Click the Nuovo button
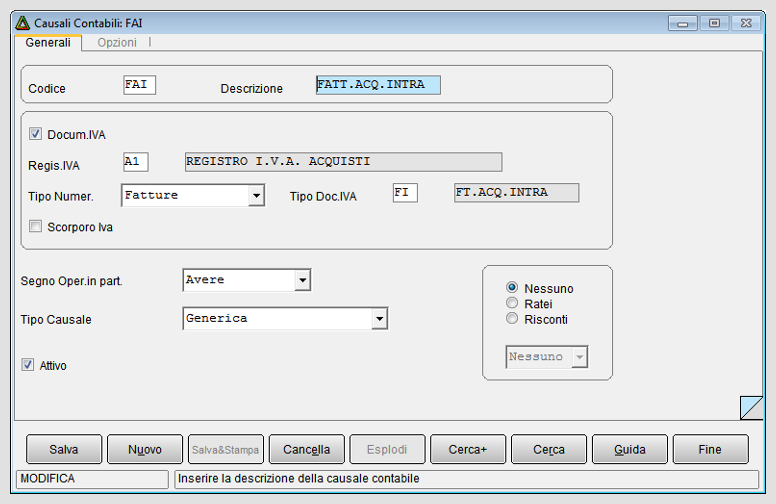The image size is (776, 504). click(x=145, y=449)
